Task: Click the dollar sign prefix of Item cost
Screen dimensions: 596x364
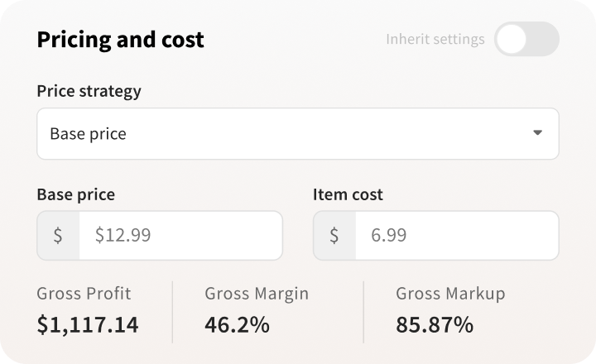Action: 334,235
